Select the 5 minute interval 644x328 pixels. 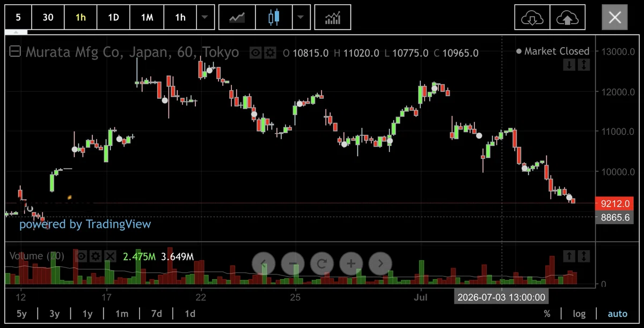[x=18, y=17]
